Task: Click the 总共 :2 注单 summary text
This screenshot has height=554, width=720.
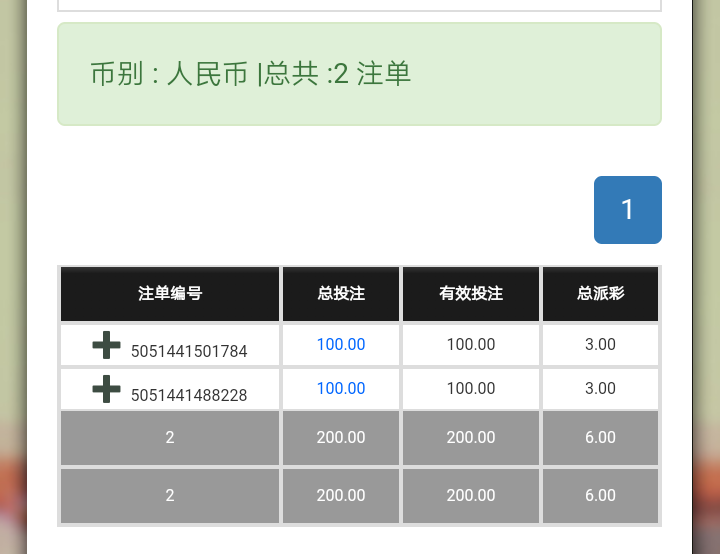Action: click(338, 74)
